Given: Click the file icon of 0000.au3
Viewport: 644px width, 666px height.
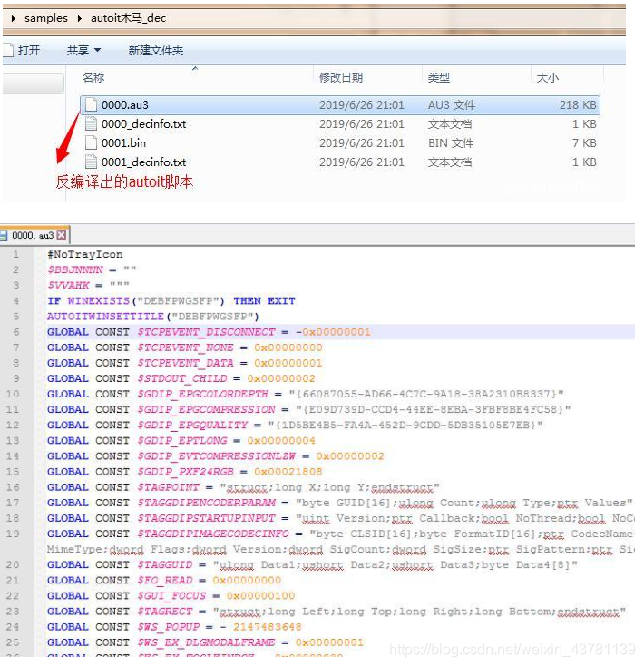Looking at the screenshot, I should [91, 105].
